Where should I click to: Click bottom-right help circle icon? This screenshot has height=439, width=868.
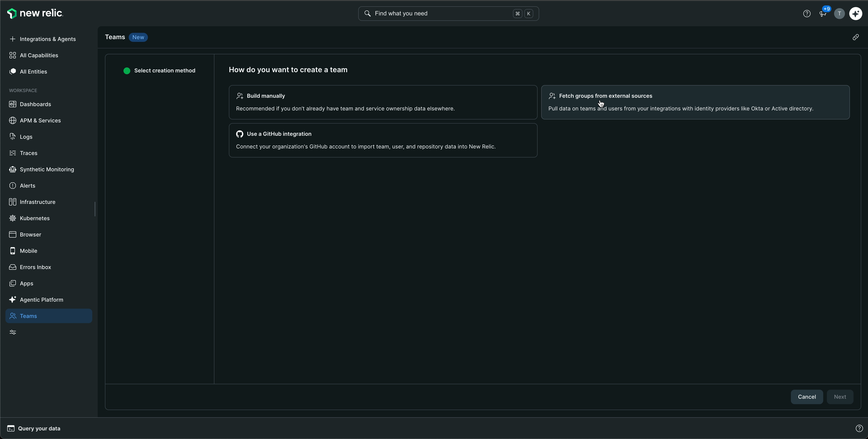[859, 428]
